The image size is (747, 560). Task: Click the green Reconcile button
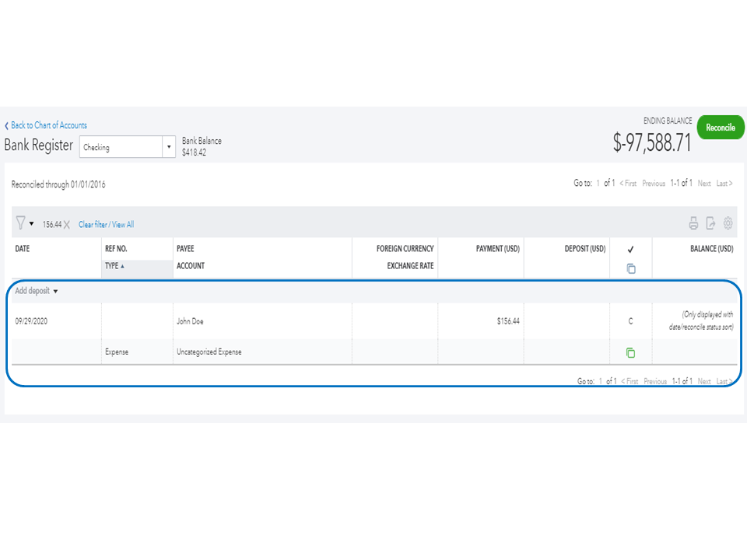pos(720,128)
